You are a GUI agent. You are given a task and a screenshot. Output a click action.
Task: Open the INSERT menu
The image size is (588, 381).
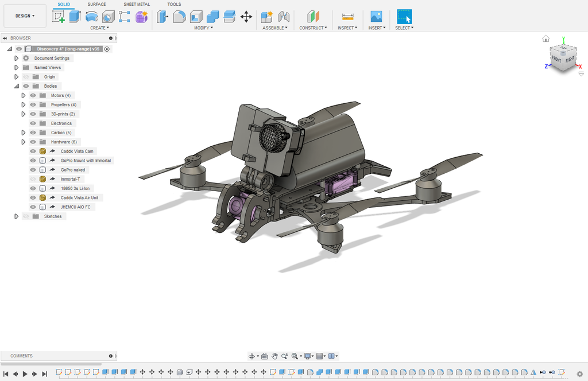(377, 28)
